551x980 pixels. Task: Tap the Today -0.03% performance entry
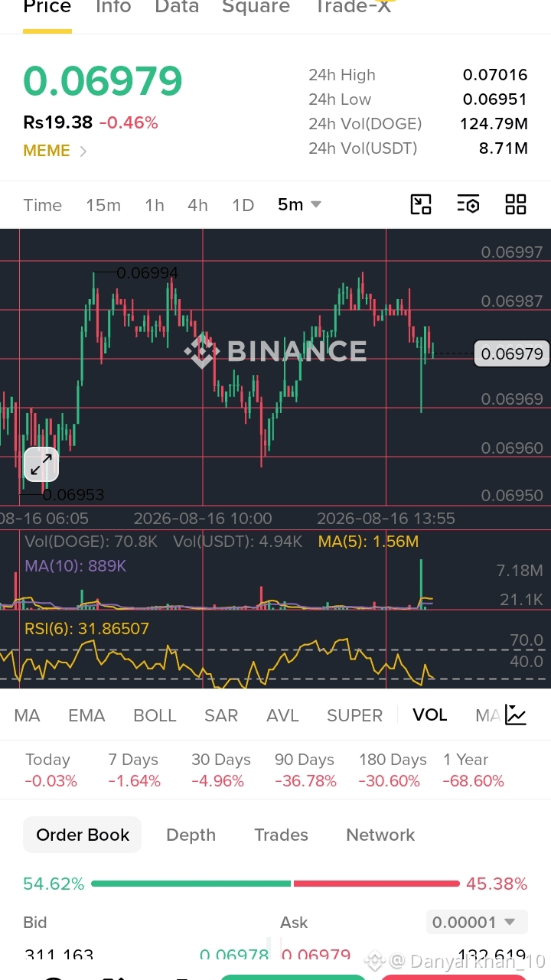[x=51, y=770]
